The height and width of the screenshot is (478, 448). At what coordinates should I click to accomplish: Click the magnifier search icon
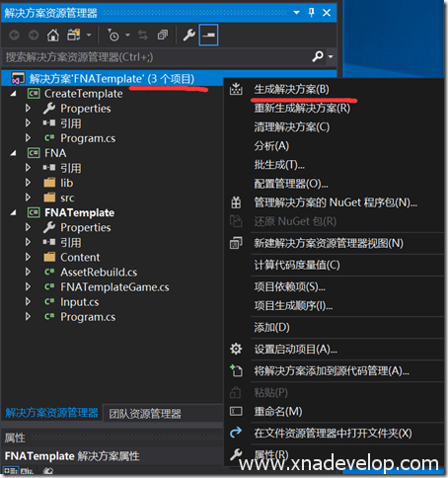click(x=318, y=56)
